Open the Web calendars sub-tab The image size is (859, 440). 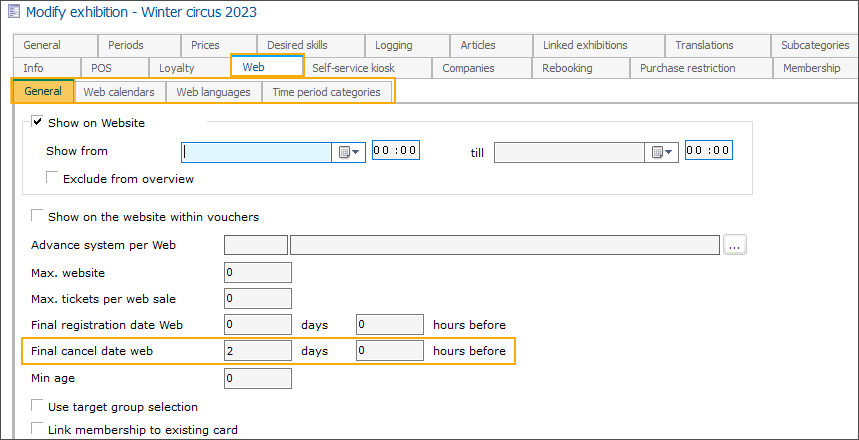[120, 92]
